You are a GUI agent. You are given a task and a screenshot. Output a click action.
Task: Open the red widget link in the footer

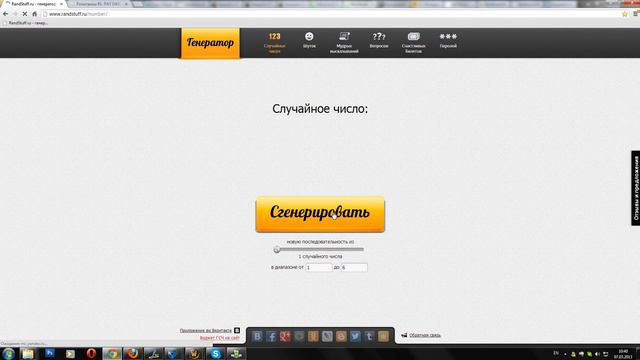[220, 338]
